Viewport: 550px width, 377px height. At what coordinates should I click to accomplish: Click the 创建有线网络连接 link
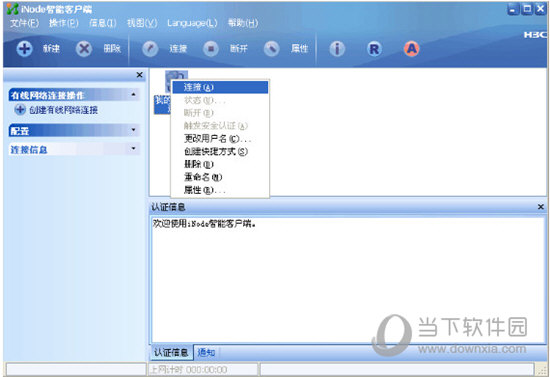(x=63, y=110)
